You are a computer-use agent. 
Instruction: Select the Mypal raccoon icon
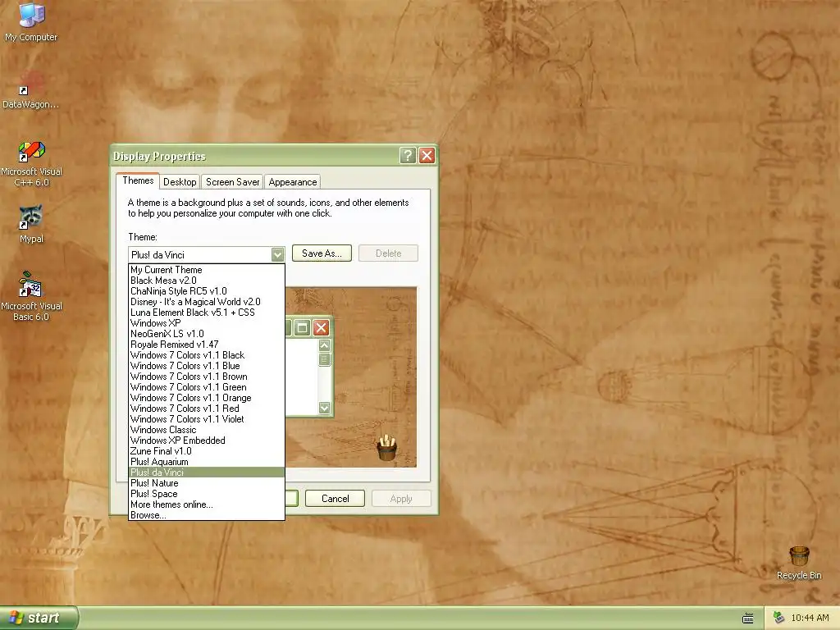(31, 224)
